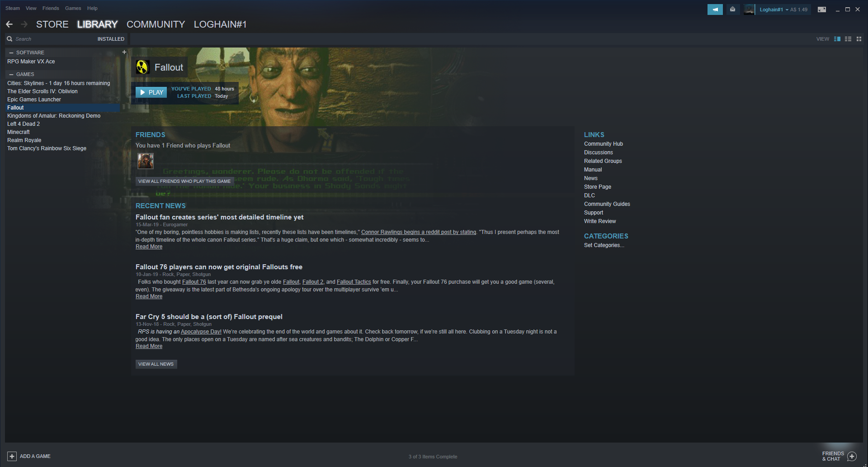Image resolution: width=868 pixels, height=467 pixels.
Task: Open the Apocalypse Day! link
Action: click(x=201, y=332)
